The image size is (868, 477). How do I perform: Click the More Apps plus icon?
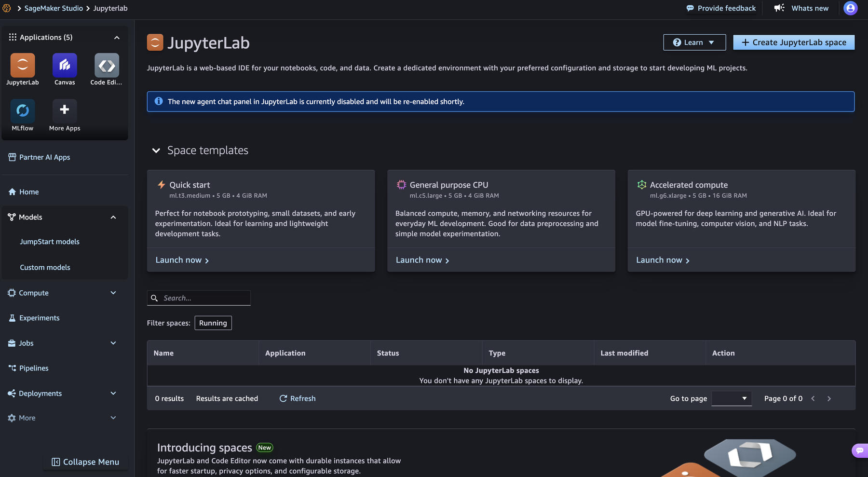pos(65,110)
